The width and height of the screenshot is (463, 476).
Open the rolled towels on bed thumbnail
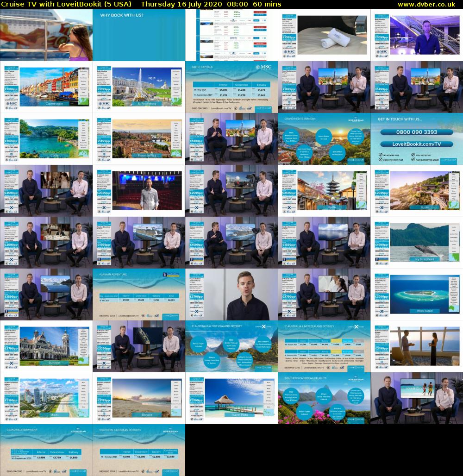(324, 35)
